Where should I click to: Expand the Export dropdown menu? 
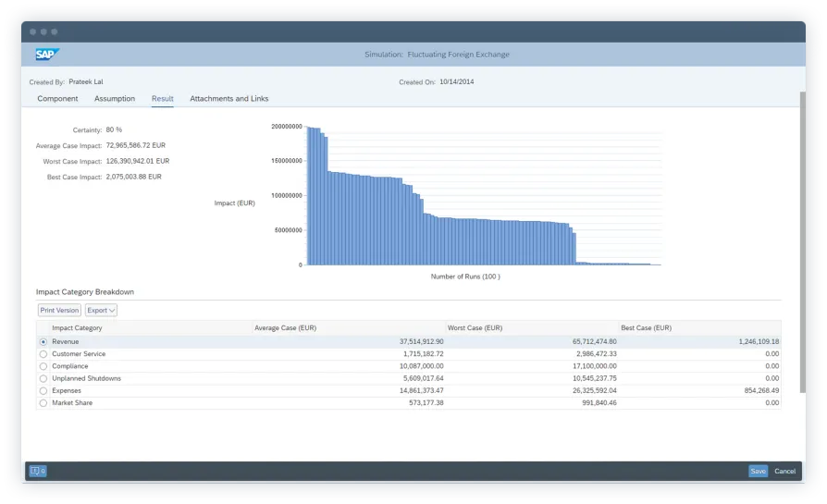(x=101, y=311)
